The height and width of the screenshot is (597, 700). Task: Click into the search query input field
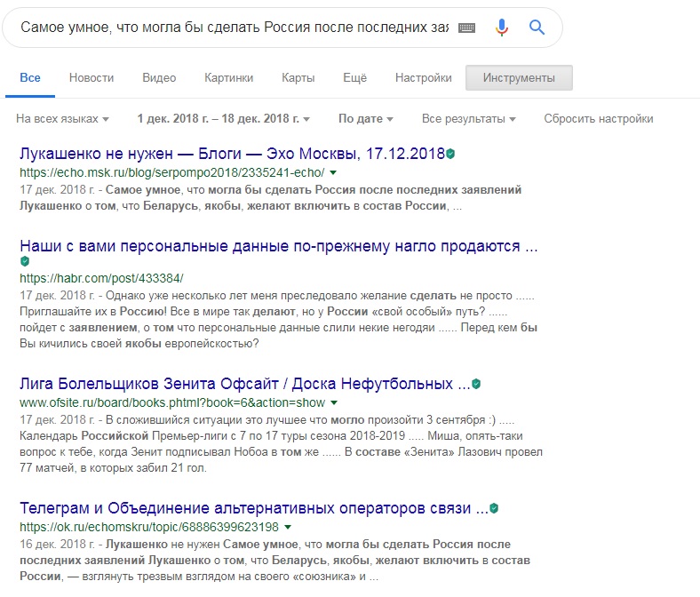coord(235,28)
